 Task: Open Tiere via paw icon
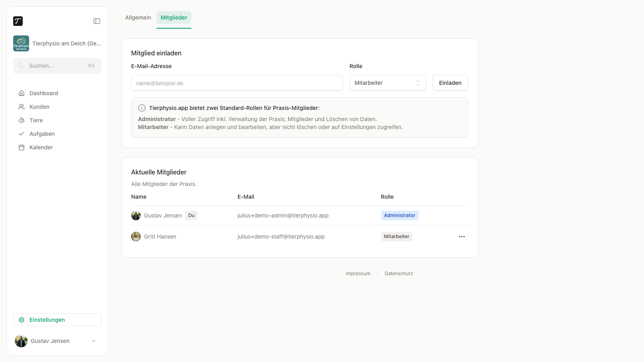pyautogui.click(x=22, y=120)
